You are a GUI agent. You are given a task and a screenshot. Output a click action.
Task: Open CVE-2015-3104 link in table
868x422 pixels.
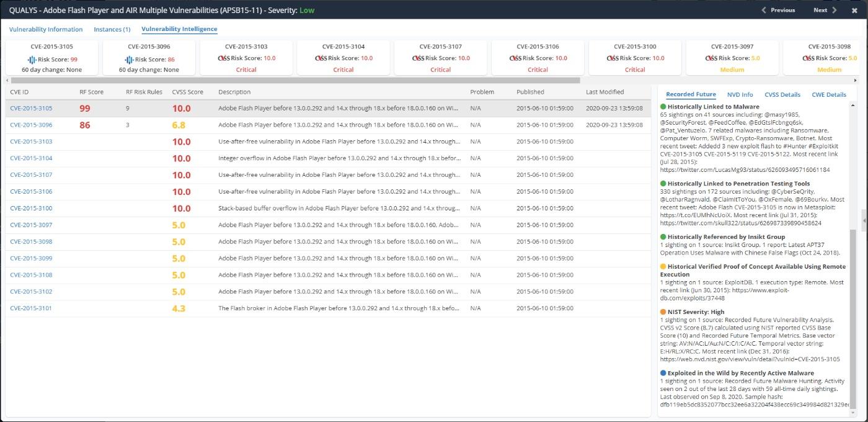31,158
